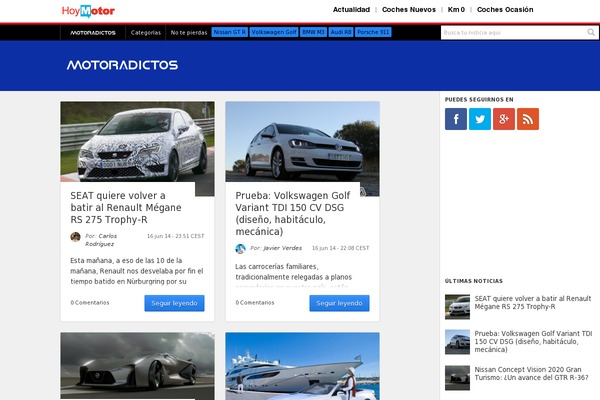Select the BMW M3 tag
Viewport: 600px width, 400px height.
tap(313, 32)
